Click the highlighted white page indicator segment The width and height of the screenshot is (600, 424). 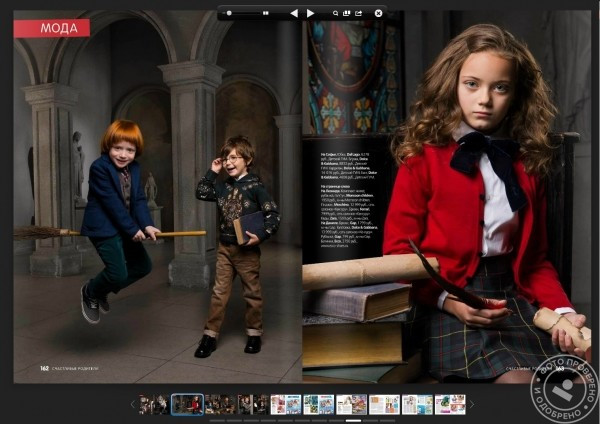[354, 421]
